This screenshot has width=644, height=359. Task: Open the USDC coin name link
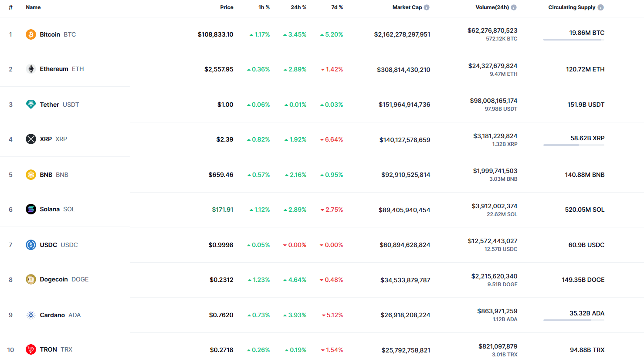click(x=48, y=245)
